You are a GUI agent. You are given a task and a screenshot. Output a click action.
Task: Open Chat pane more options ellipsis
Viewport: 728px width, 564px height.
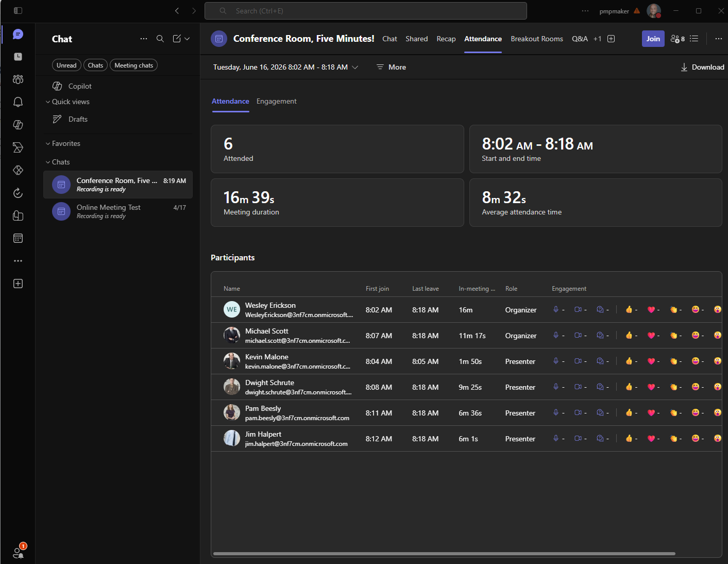pyautogui.click(x=144, y=39)
